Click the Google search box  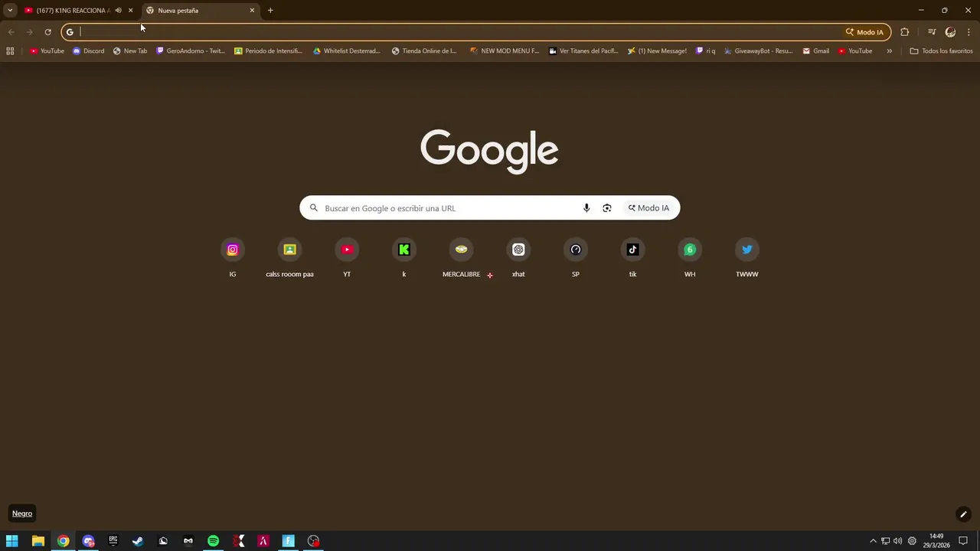(489, 208)
